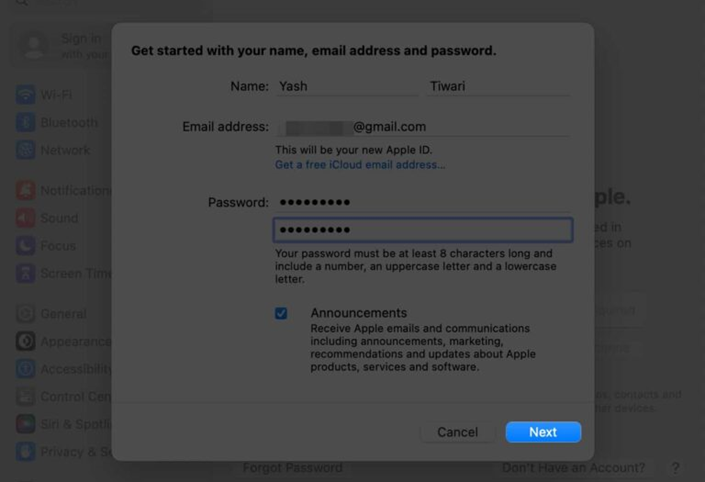
Task: Open the Network globe icon
Action: pyautogui.click(x=25, y=150)
